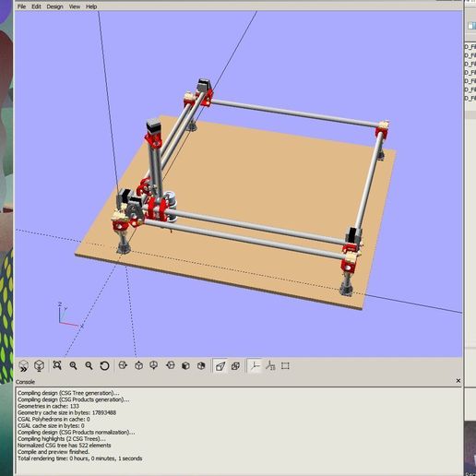Click 'Geometry cache size in bytes: 17893488' line
Image resolution: width=476 pixels, height=476 pixels.
click(x=66, y=412)
